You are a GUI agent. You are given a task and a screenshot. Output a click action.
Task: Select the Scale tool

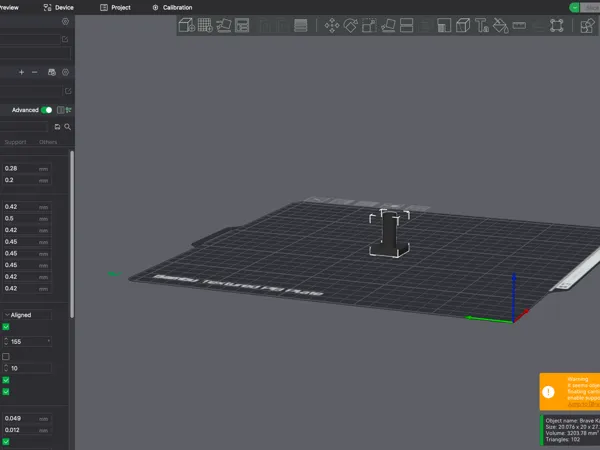[369, 26]
